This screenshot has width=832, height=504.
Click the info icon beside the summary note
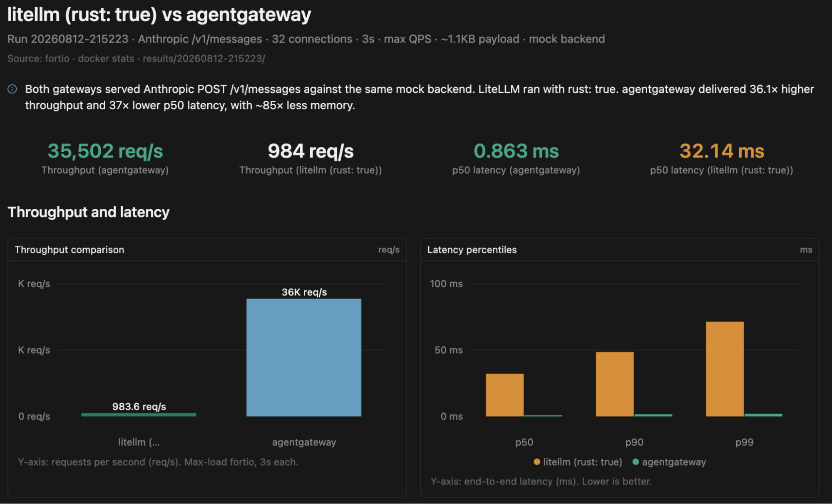(x=12, y=89)
